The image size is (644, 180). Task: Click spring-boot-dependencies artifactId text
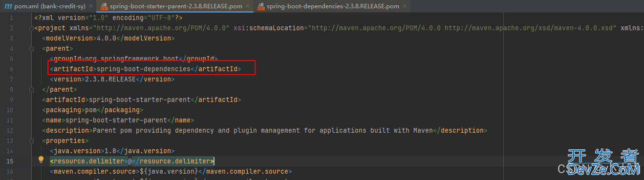143,69
